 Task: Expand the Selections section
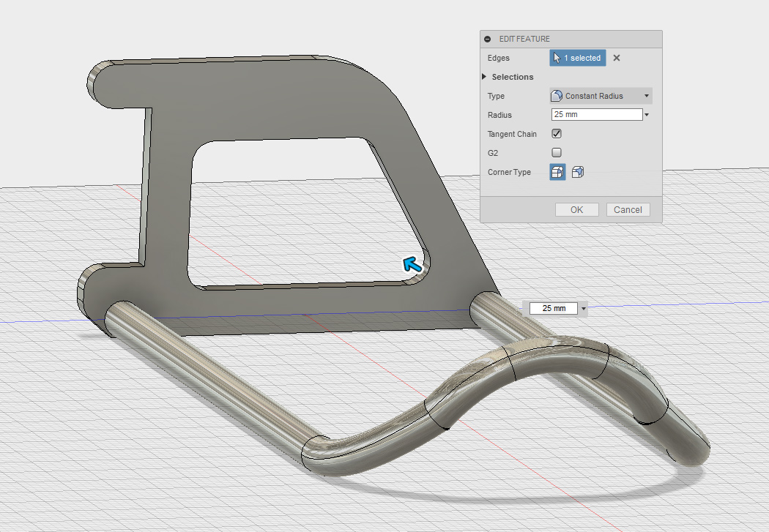(485, 77)
